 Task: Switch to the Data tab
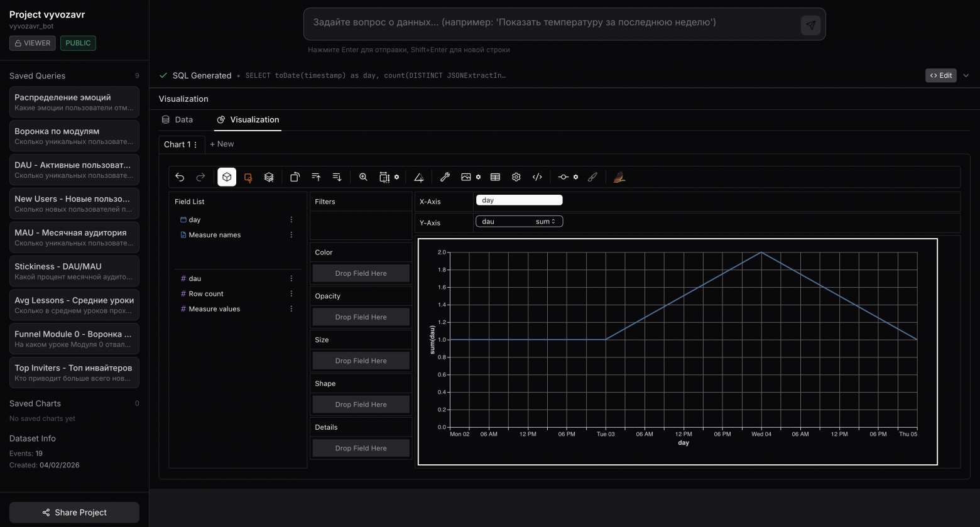point(177,119)
